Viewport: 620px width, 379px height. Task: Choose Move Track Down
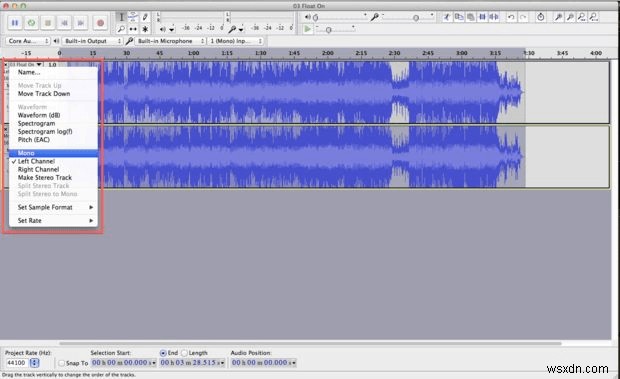(x=53, y=94)
